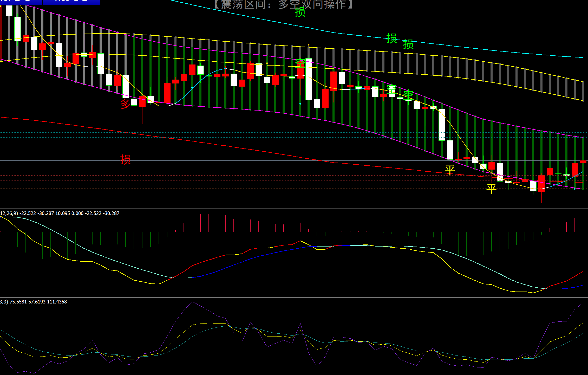This screenshot has width=588, height=375.
Task: Click the lower-right yellow 平 marker
Action: click(491, 189)
